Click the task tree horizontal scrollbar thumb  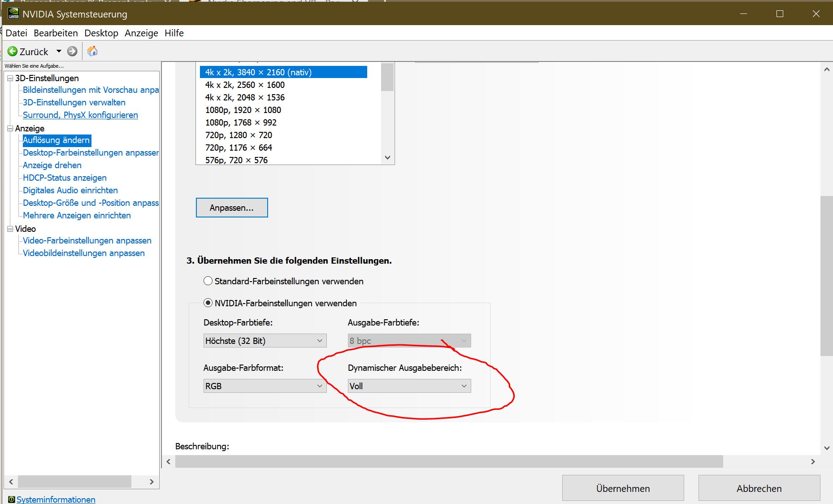coord(74,482)
